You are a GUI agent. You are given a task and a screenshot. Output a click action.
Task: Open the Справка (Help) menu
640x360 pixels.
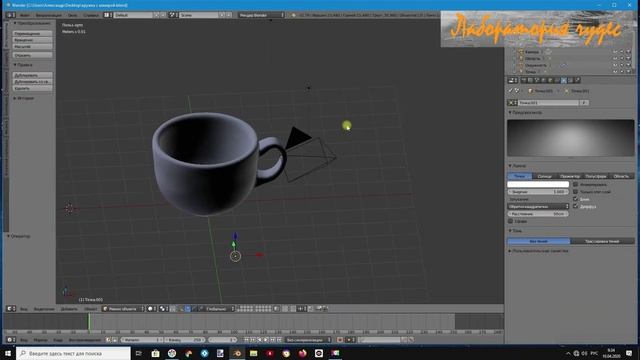tap(91, 15)
